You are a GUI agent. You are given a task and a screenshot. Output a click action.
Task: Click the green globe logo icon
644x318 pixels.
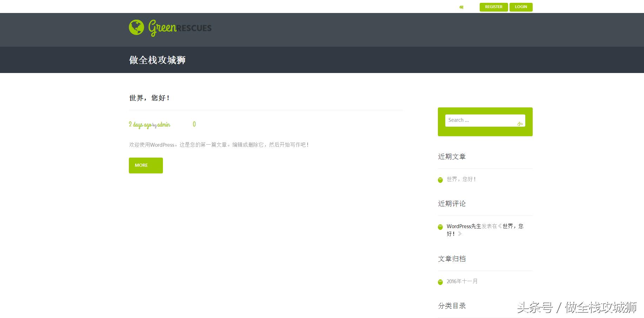coord(136,27)
